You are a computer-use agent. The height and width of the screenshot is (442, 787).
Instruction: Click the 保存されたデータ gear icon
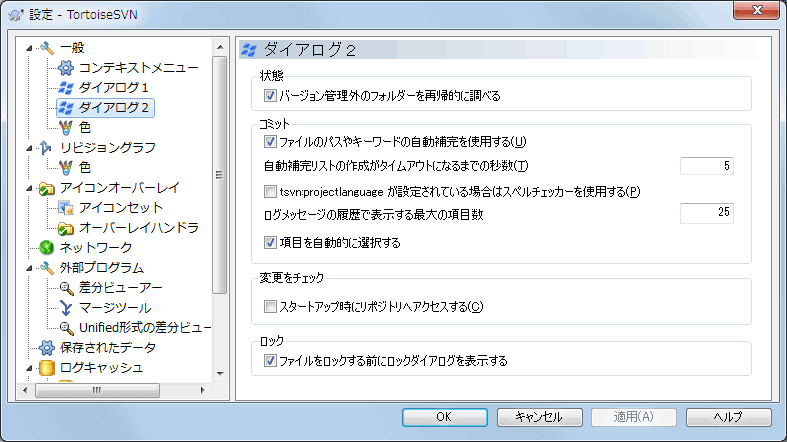[47, 348]
